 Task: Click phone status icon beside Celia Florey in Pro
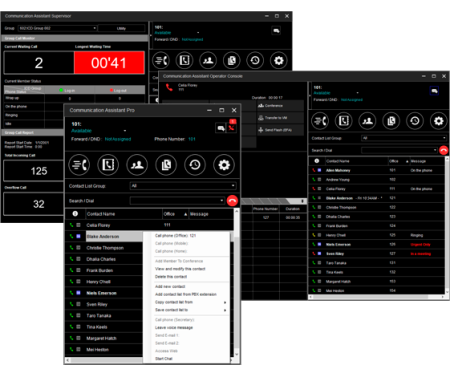point(71,225)
